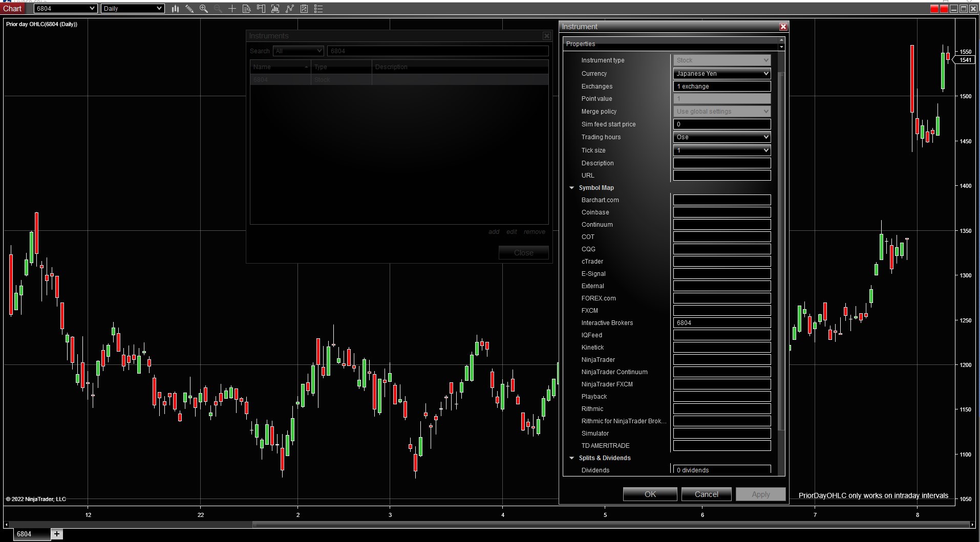Viewport: 980px width, 542px height.
Task: Click the Type column header in Instruments
Action: pos(341,67)
